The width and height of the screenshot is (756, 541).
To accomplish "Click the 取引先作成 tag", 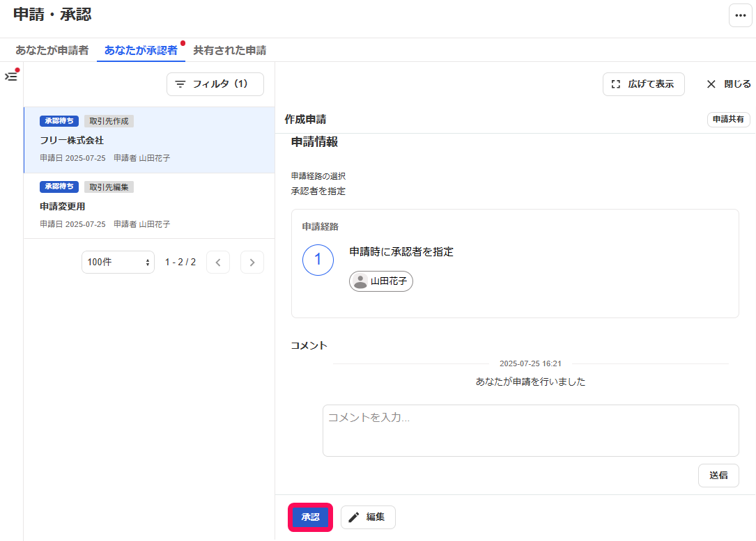I will click(x=109, y=121).
